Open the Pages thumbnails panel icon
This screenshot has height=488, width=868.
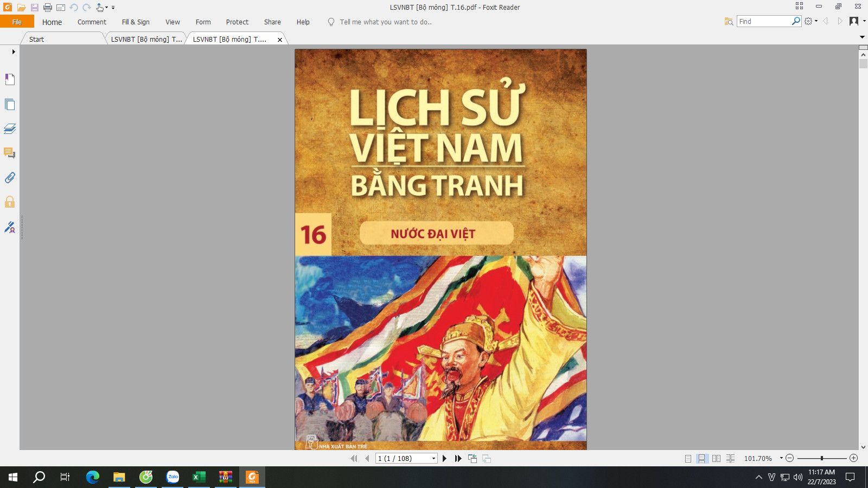[x=10, y=104]
